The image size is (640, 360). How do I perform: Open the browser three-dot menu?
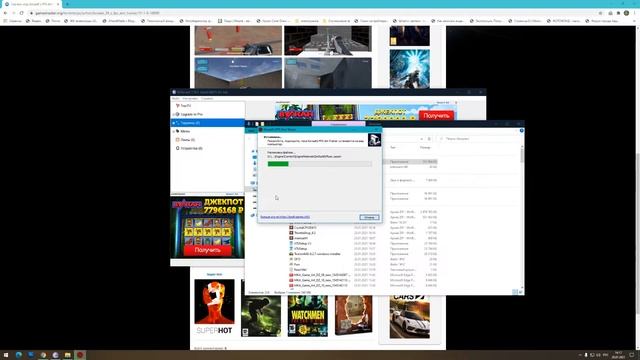tap(635, 13)
